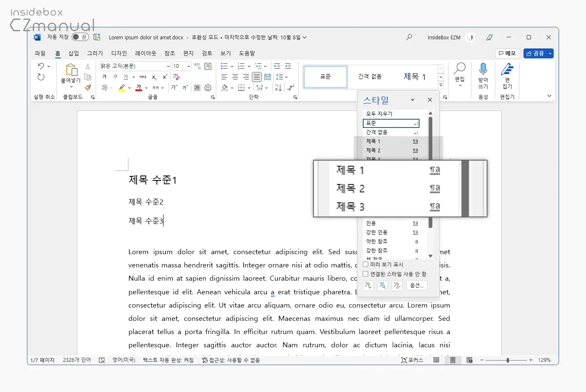
Task: Apply justify paragraph alignment
Action: 257,77
